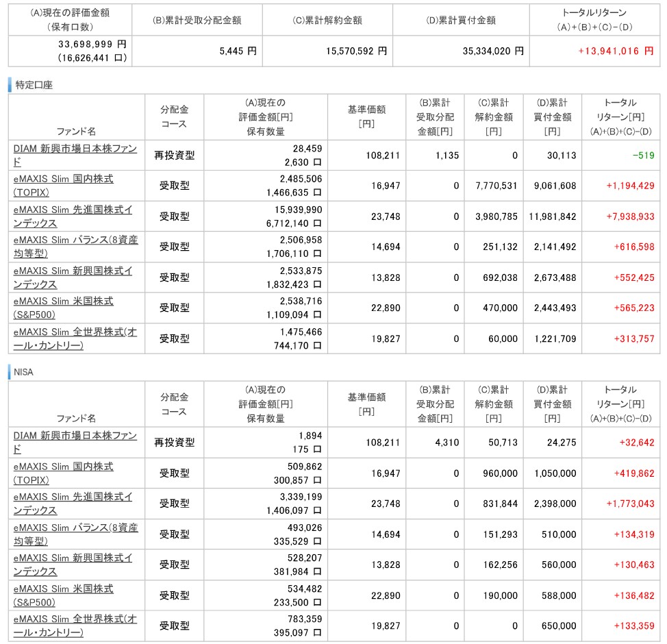667x644 pixels.
Task: Click NISA purchase amount 2,398,000
Action: point(555,503)
